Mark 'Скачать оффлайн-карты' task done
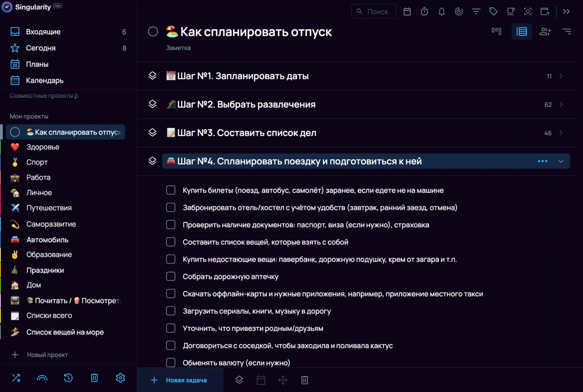This screenshot has width=583, height=392. [x=171, y=294]
